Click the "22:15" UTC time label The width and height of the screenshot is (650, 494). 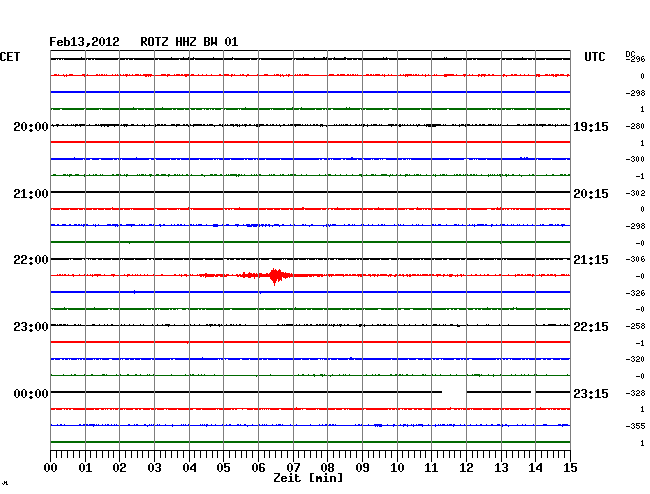pos(591,327)
